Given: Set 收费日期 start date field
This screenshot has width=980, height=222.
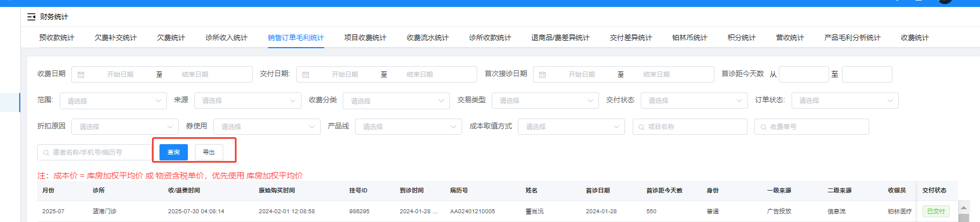Looking at the screenshot, I should coord(120,75).
